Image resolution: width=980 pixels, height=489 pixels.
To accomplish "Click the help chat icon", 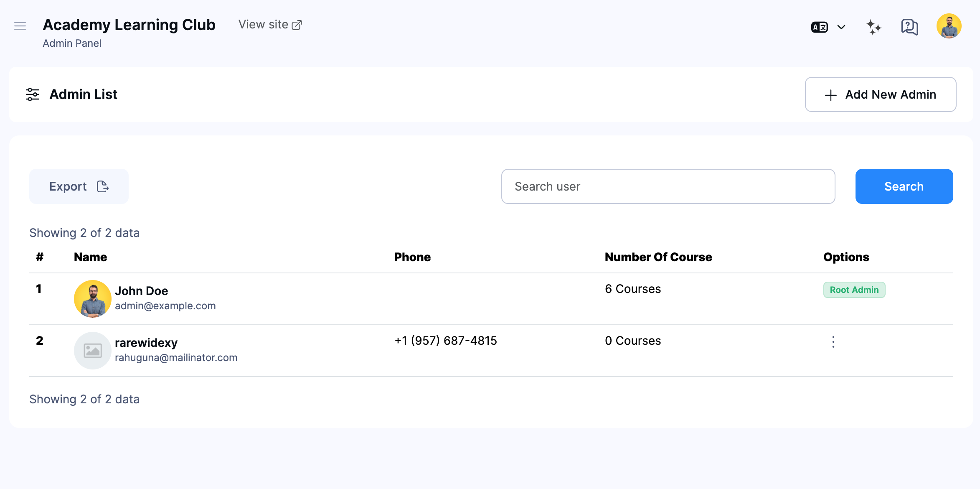I will click(909, 26).
